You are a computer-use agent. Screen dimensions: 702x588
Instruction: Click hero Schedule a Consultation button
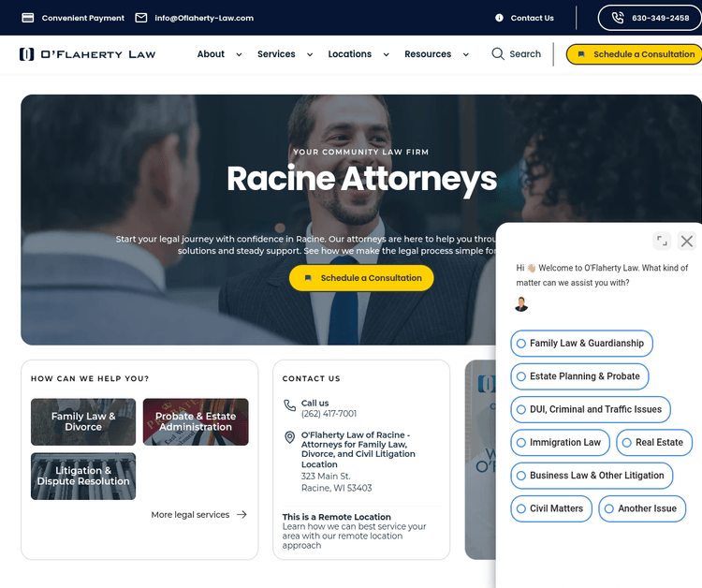pos(361,278)
